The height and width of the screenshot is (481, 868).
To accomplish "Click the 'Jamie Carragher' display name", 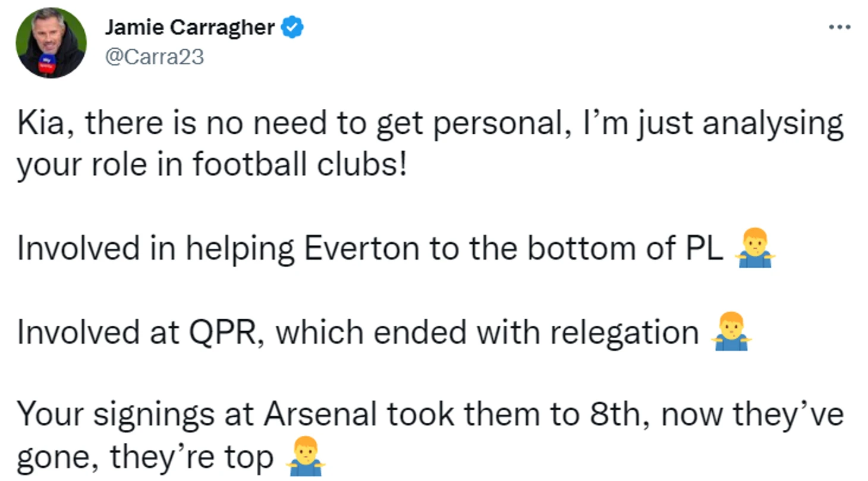I will (190, 27).
